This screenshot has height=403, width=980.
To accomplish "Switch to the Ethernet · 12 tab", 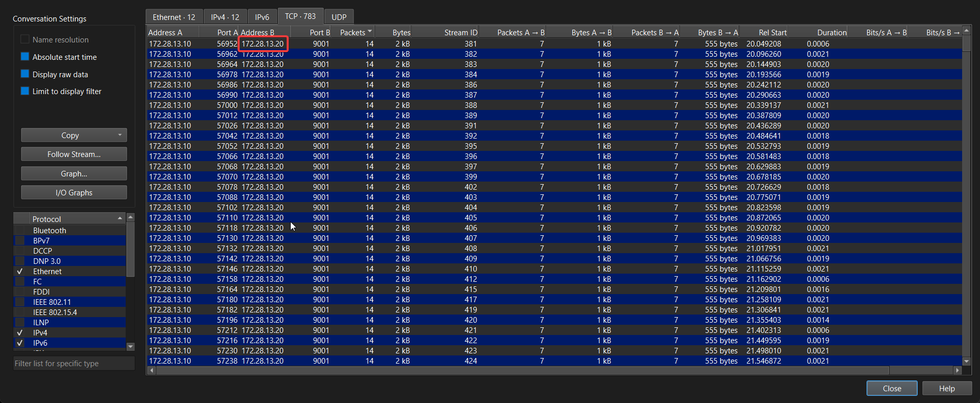I will point(174,17).
